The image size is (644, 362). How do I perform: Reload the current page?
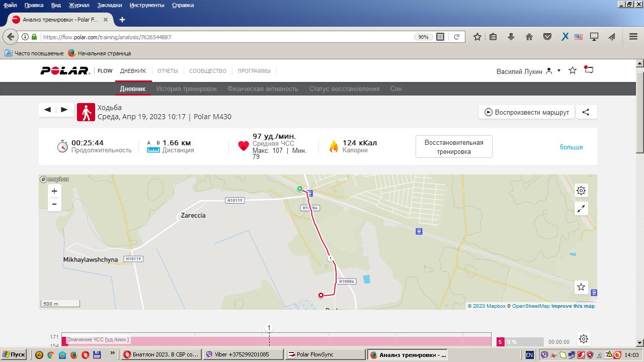(456, 37)
